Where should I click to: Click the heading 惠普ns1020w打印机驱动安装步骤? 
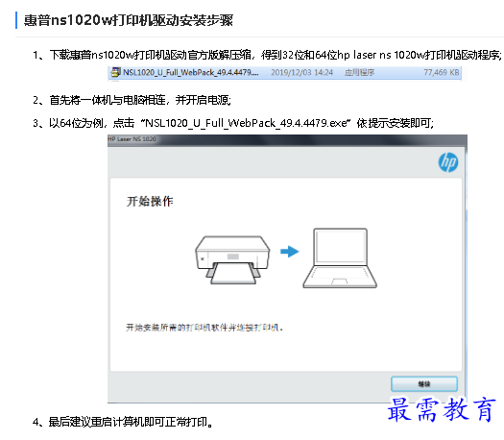(129, 20)
